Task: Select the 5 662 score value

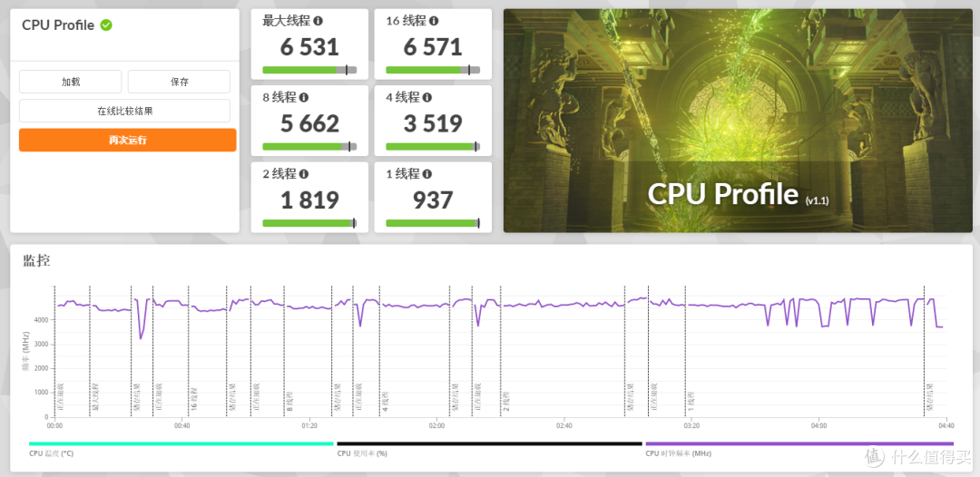Action: [309, 123]
